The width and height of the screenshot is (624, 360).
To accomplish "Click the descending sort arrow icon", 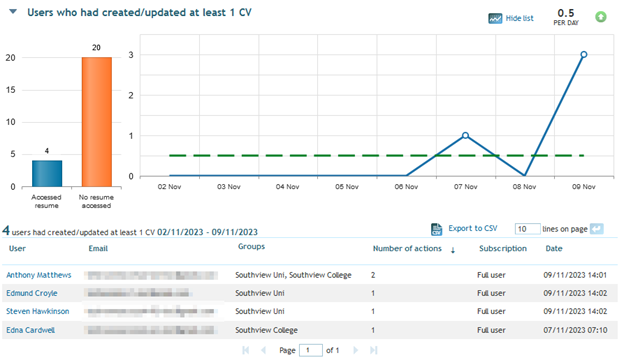I will [x=453, y=250].
